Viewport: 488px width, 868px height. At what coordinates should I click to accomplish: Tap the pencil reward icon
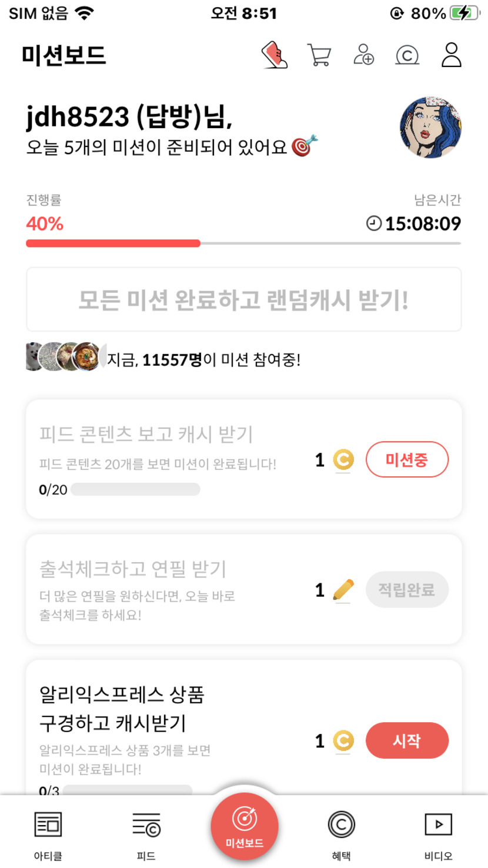343,589
